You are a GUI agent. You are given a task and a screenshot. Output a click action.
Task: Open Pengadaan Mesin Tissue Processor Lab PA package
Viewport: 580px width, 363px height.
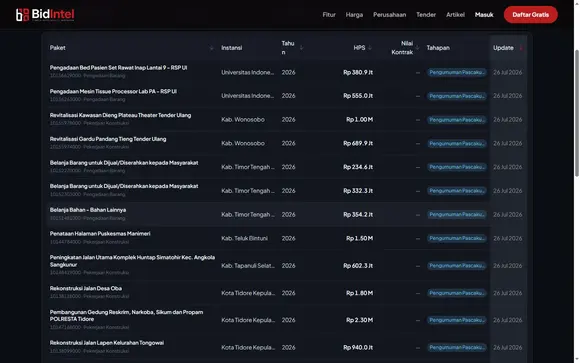[x=113, y=91]
